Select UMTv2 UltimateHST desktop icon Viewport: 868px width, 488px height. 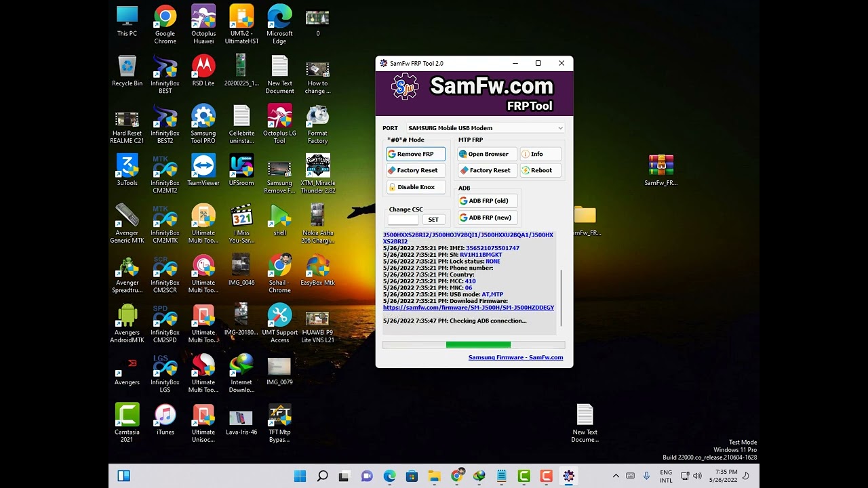241,25
